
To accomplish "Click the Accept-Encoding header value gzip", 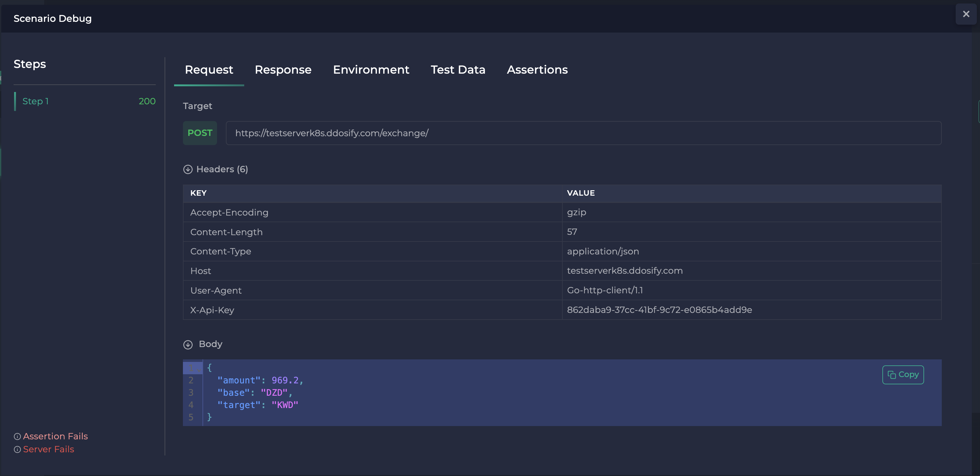I will (x=577, y=212).
